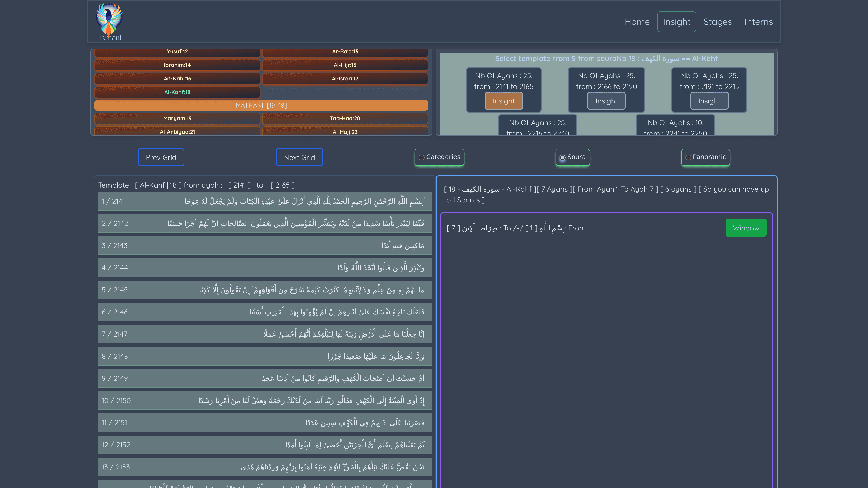
Task: Select soura Ibrahim:14
Action: point(177,65)
